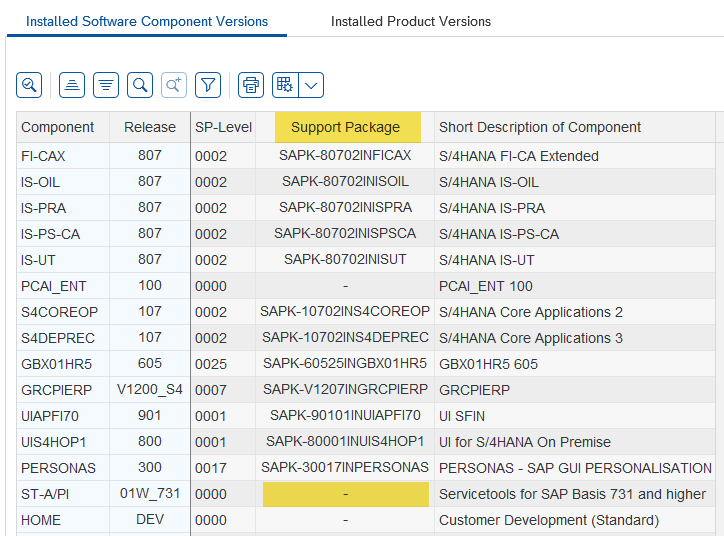This screenshot has width=724, height=536.
Task: Select the UIAPFI70 component cell
Action: [x=63, y=416]
